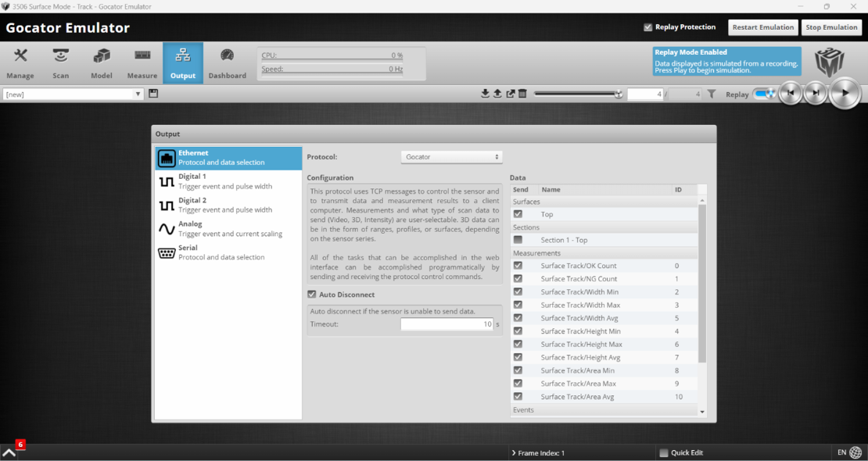Click the Measurements group header
The image size is (868, 461).
click(604, 253)
